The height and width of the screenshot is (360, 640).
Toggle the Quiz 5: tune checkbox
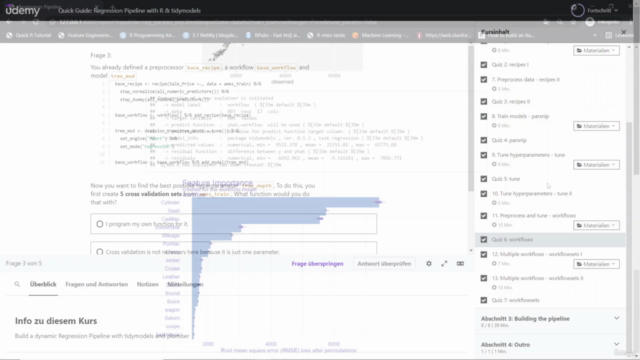pyautogui.click(x=484, y=179)
